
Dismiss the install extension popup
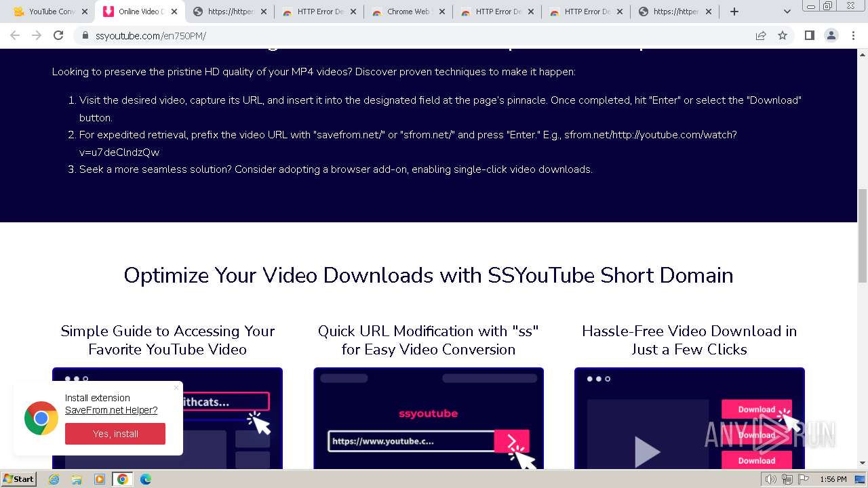(x=176, y=388)
